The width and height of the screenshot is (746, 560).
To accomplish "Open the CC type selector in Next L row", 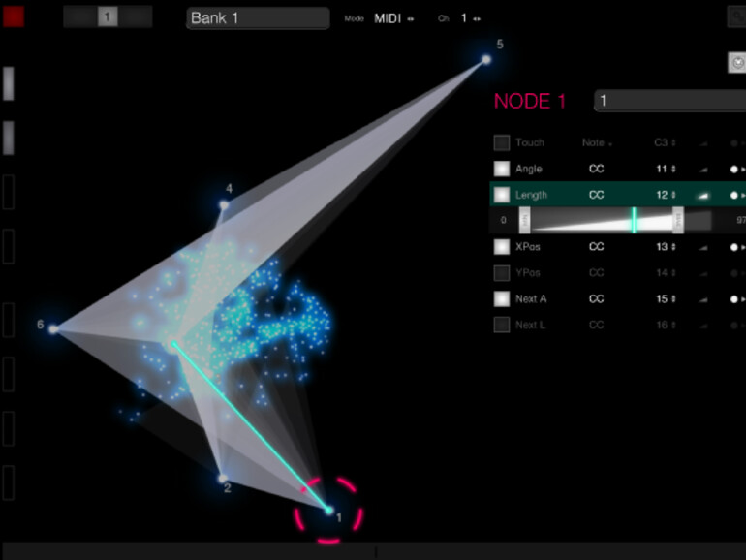I will pyautogui.click(x=596, y=325).
